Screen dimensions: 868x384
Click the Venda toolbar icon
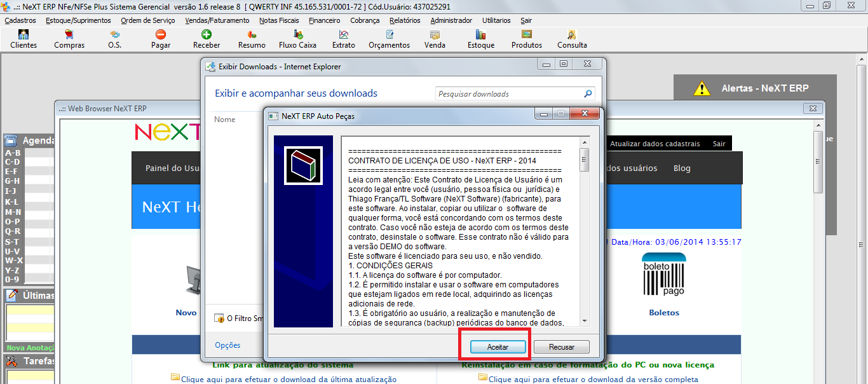click(x=435, y=38)
